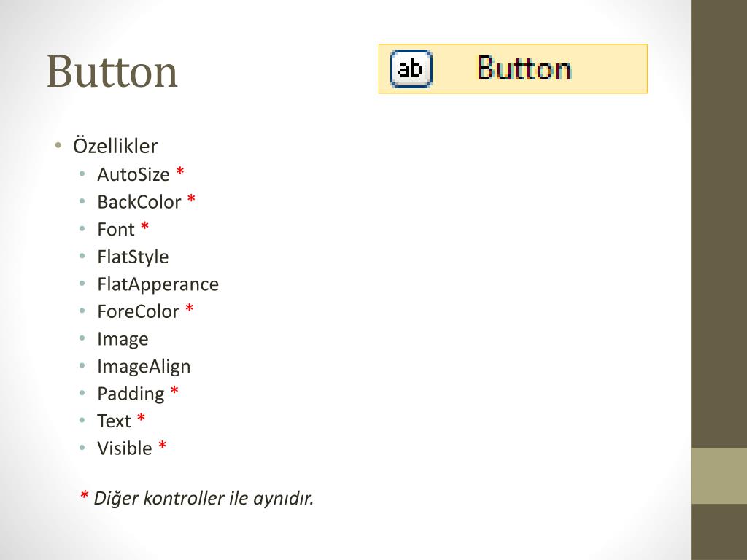The image size is (747, 560).
Task: Select the Image property entry
Action: [x=123, y=339]
